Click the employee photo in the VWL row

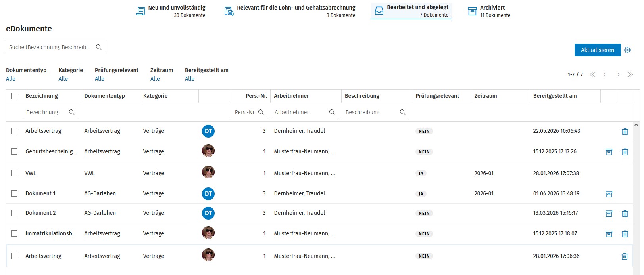click(x=208, y=172)
